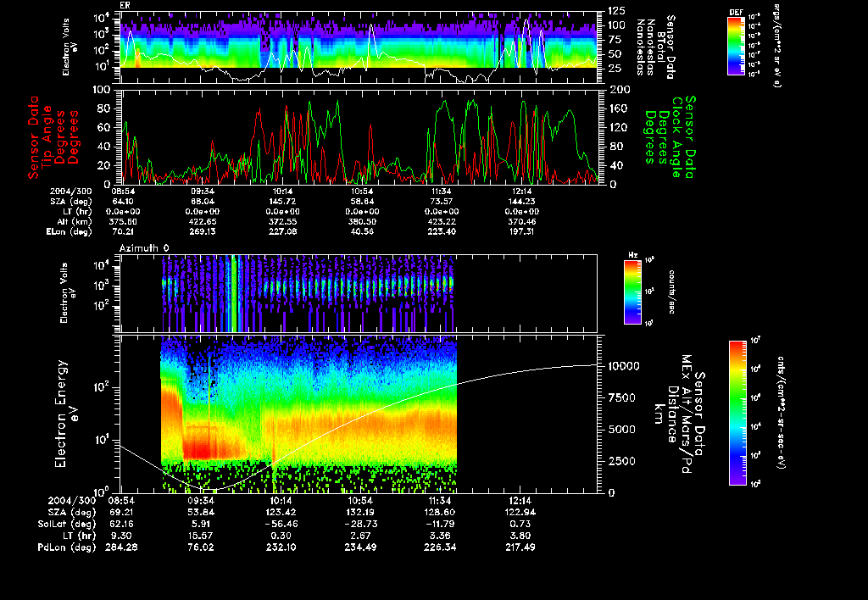
Task: Click the SZA value 64.10
Action: click(124, 202)
